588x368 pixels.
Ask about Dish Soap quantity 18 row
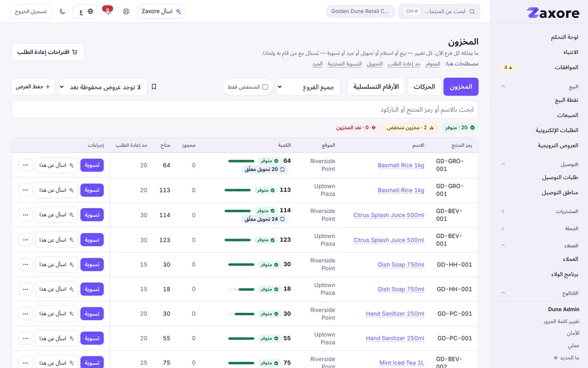[56, 289]
